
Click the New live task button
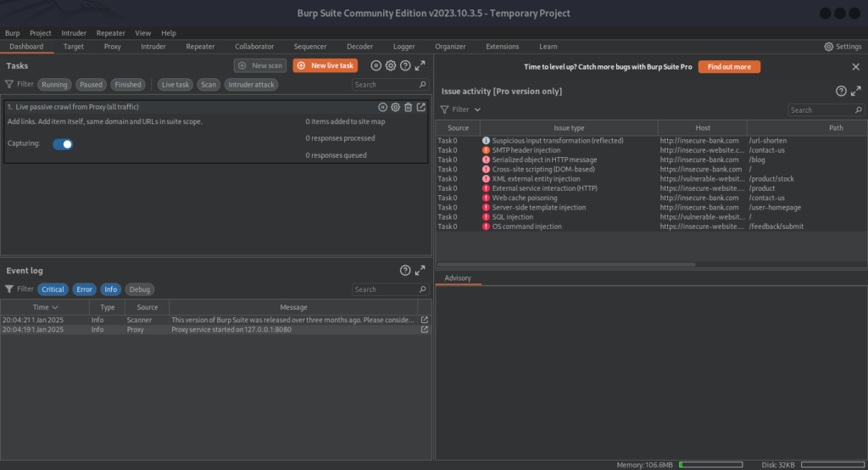click(x=325, y=65)
